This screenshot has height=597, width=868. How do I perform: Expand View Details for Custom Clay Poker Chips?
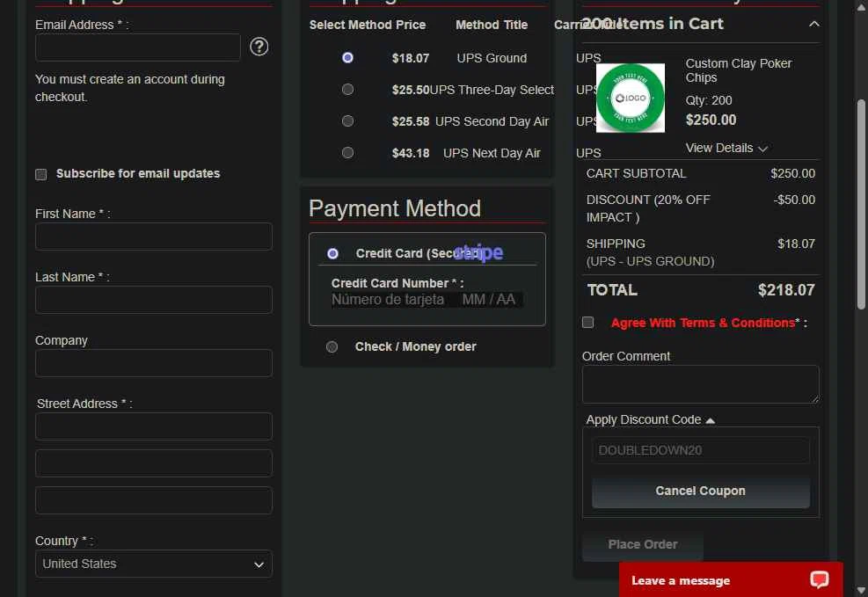726,149
